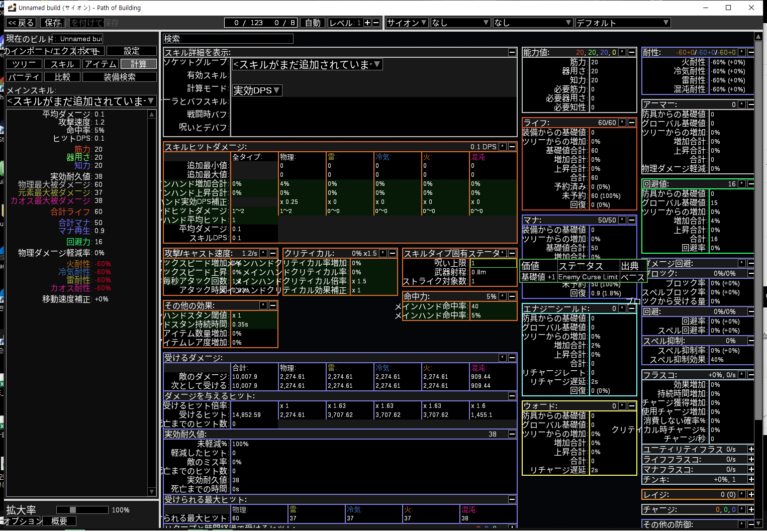Click the 装備検索 button
The image size is (767, 532).
(x=120, y=77)
